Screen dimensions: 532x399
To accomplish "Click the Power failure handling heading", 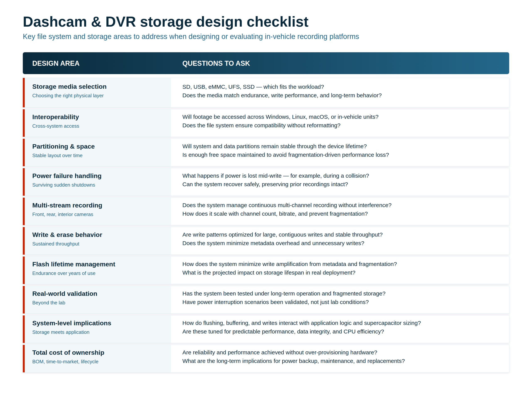I will 67,176.
